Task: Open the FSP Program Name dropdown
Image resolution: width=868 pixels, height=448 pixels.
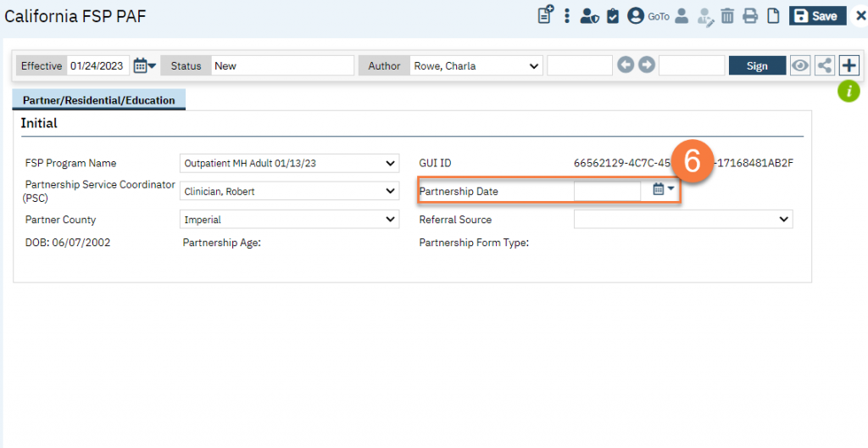Action: tap(290, 163)
